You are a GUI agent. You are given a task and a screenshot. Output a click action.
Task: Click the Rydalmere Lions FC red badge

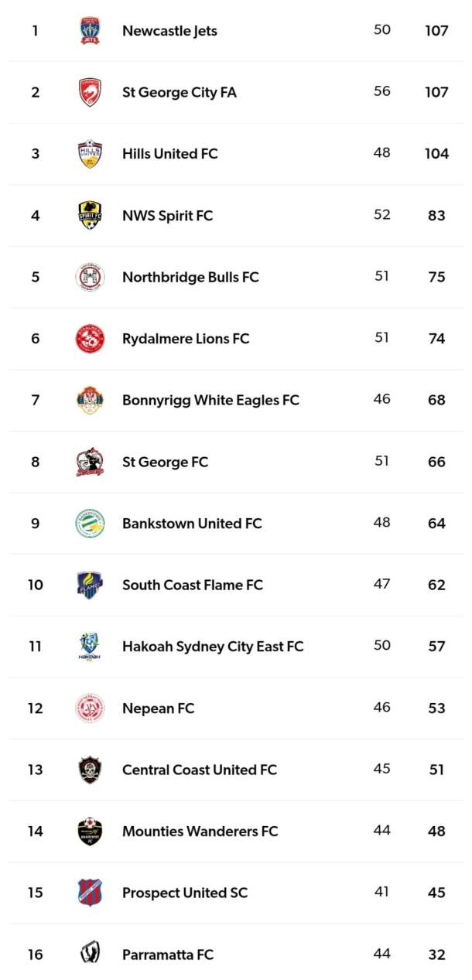point(91,339)
